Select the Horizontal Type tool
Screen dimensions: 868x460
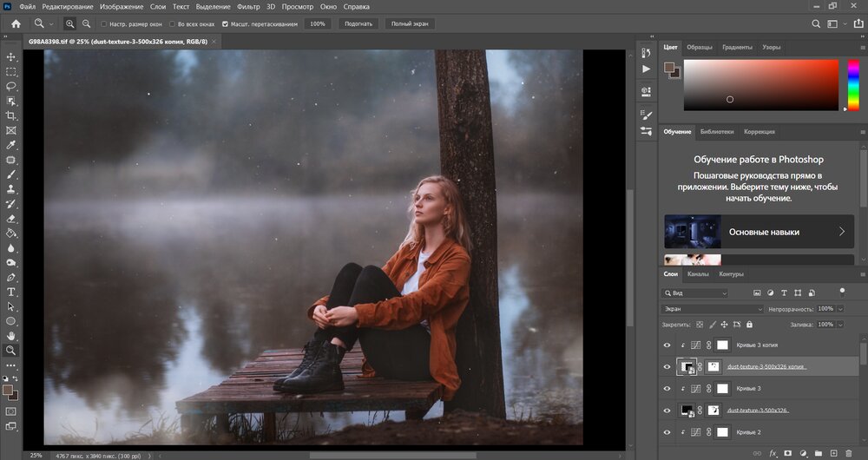11,292
